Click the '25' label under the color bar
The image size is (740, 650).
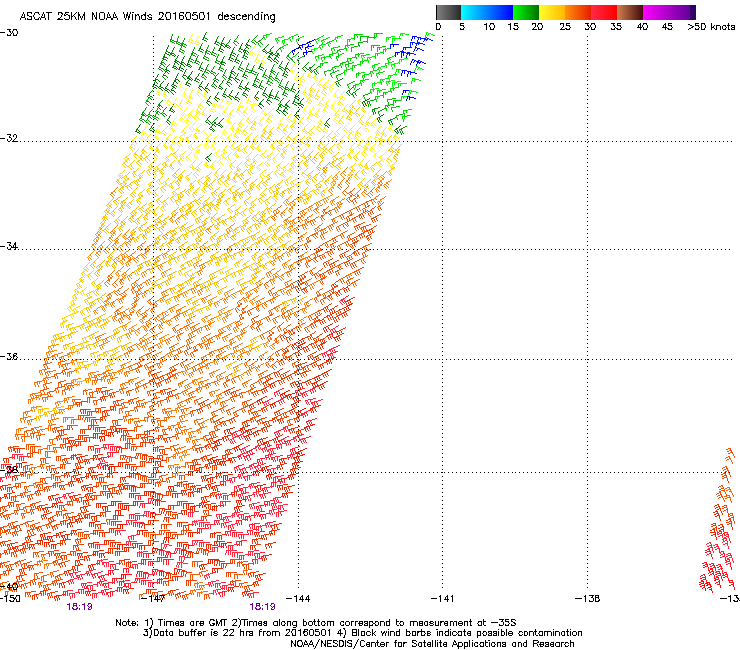point(565,27)
